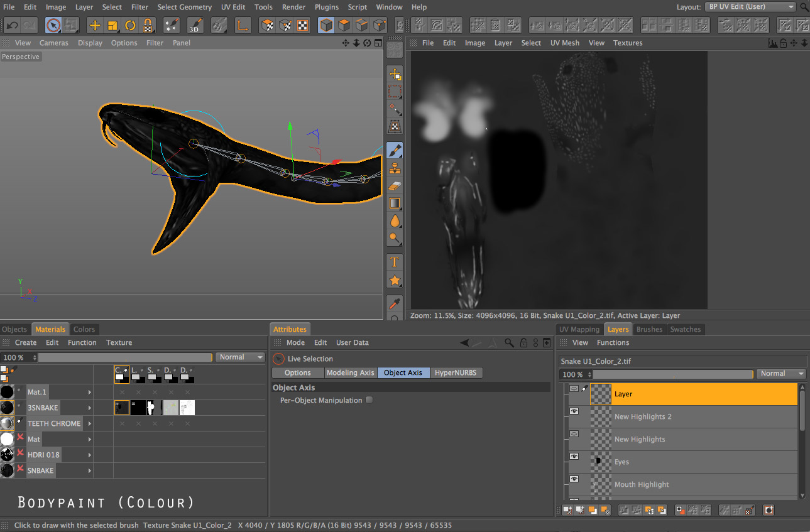Activate the Text tool

pyautogui.click(x=395, y=262)
